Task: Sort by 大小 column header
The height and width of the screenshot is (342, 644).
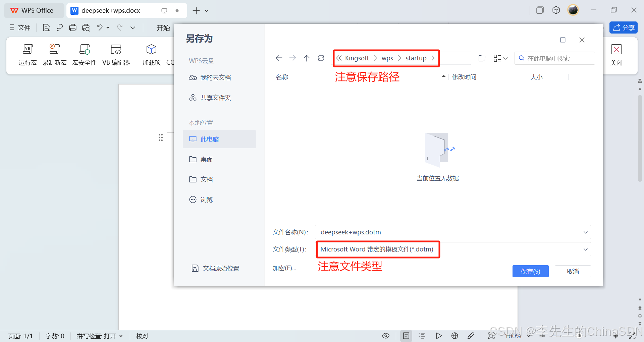Action: point(536,77)
